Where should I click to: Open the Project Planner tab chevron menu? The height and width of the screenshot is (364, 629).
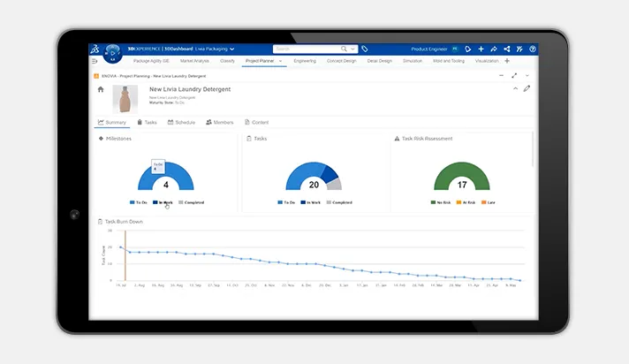(280, 61)
